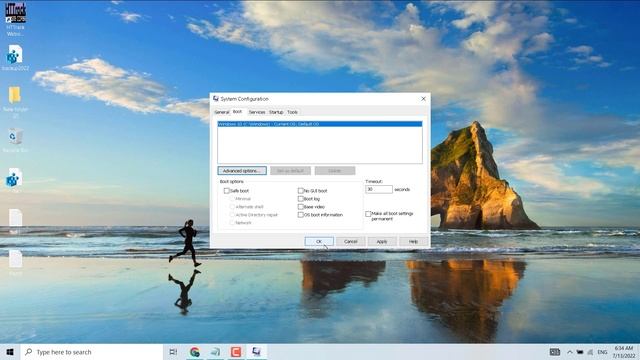Switch to the Services tab

[257, 112]
